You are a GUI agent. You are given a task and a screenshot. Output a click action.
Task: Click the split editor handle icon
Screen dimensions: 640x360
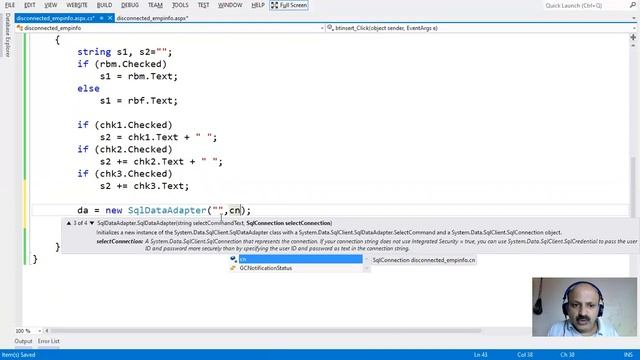[633, 37]
